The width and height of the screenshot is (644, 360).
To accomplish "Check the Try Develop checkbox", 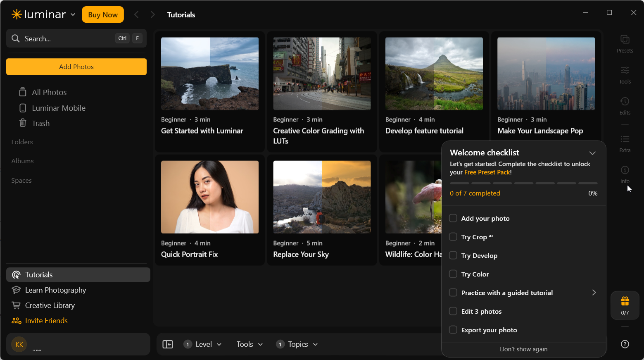I will click(453, 255).
